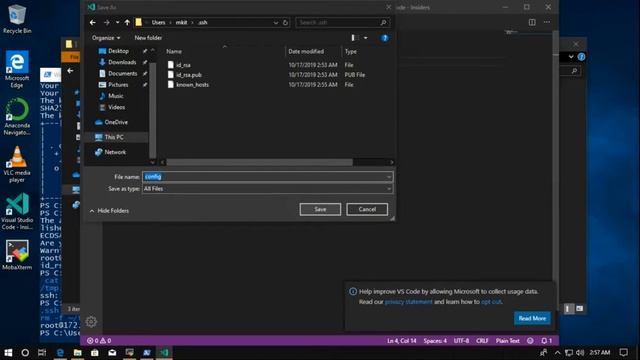Change UTF-8 encoding in status bar
This screenshot has width=640, height=360.
click(461, 341)
